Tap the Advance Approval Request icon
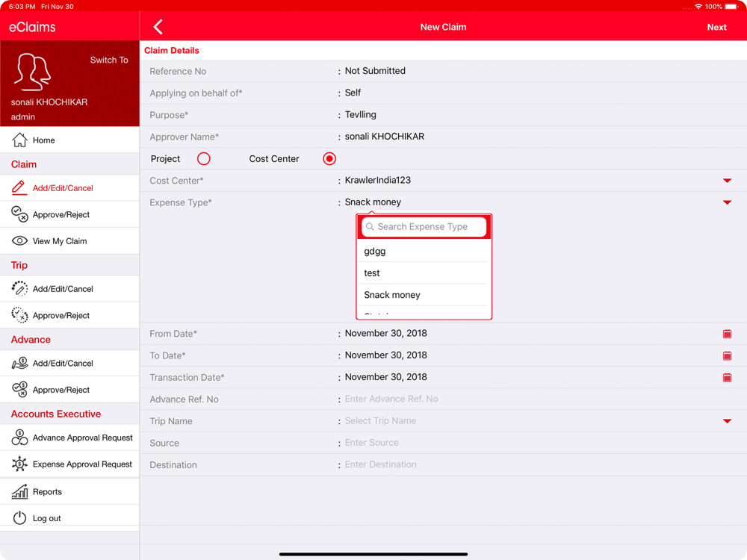The width and height of the screenshot is (747, 560). tap(19, 437)
